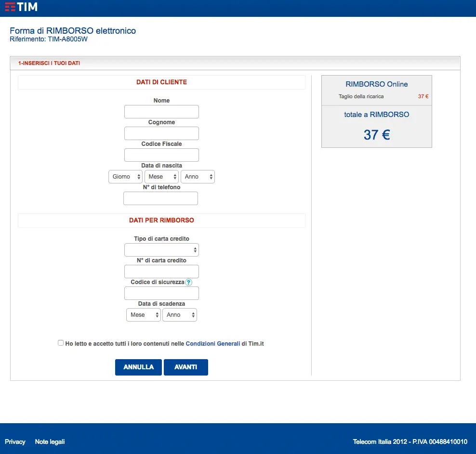Screen dimensions: 476x454
Task: Accept the Condizioni Generali checkbox
Action: (x=61, y=343)
